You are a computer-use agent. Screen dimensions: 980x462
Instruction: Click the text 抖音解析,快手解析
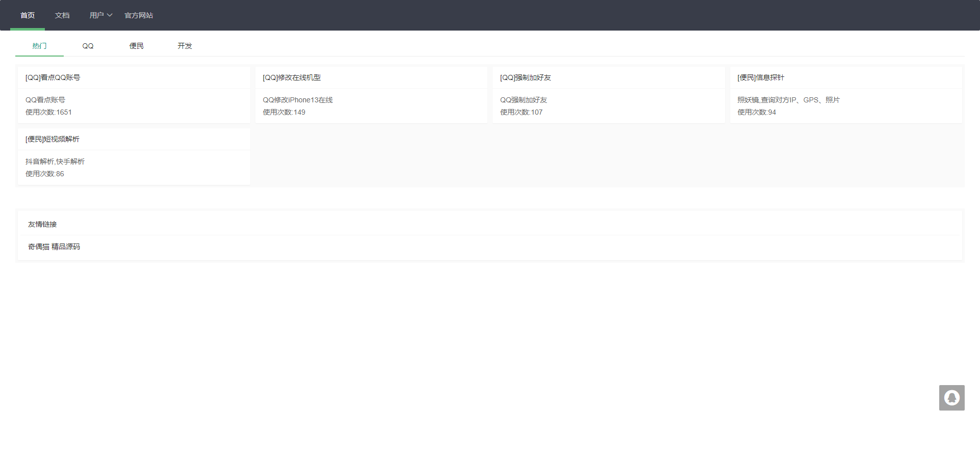[x=55, y=161]
